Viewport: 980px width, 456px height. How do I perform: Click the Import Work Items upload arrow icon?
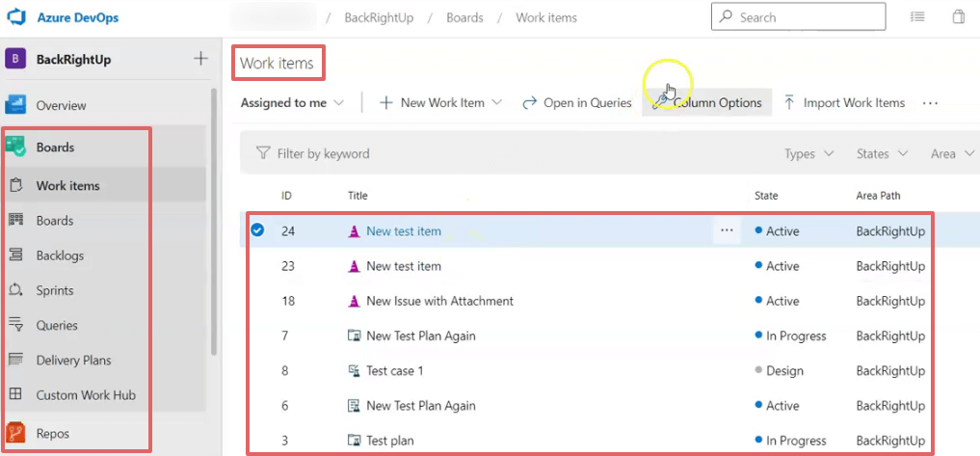pyautogui.click(x=789, y=102)
